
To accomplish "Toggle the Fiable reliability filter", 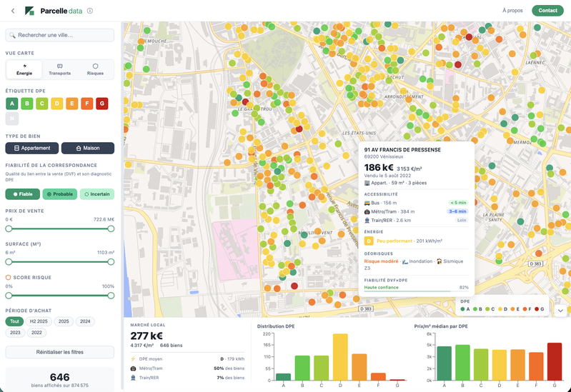I will pos(23,194).
